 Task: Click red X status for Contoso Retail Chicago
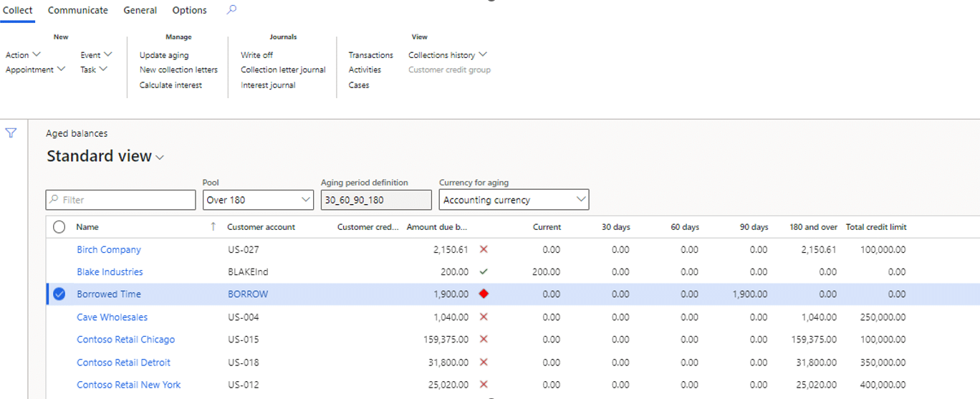click(484, 339)
